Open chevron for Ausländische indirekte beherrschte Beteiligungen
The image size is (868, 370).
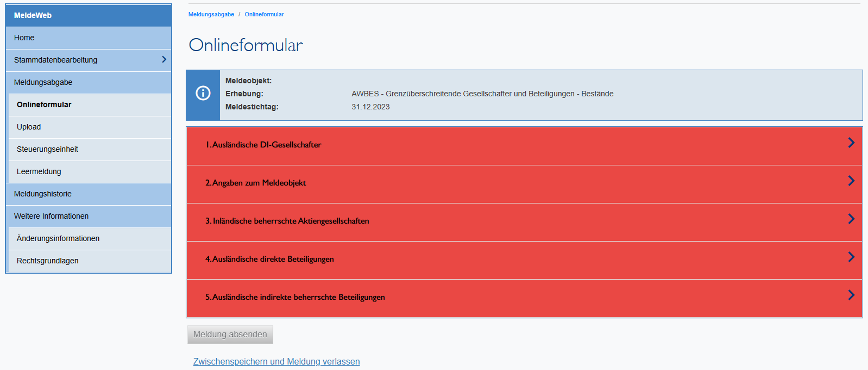tap(851, 296)
